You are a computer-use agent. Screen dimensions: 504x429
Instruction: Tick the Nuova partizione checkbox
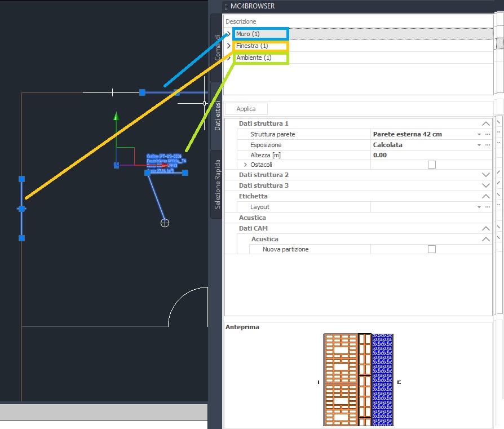[x=432, y=249]
